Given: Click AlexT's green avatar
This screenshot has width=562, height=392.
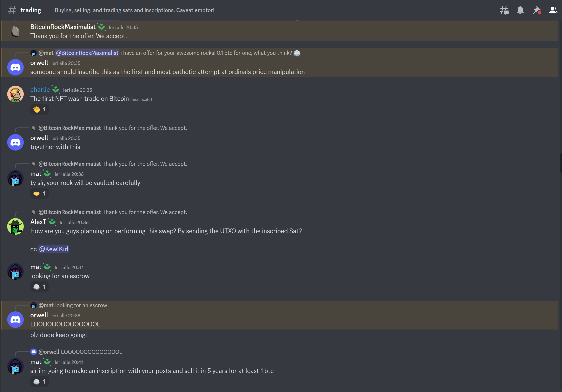Looking at the screenshot, I should pos(15,226).
